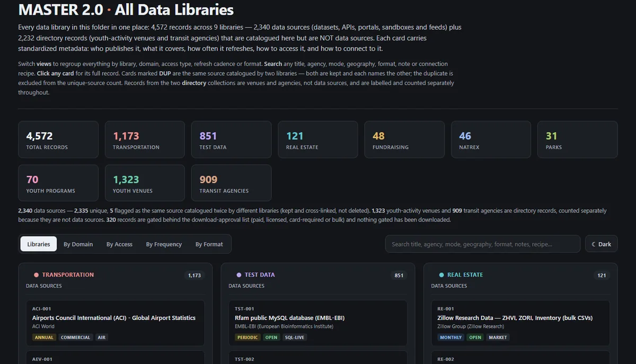Click the COMMERCIAL tag on ACI-001 card
This screenshot has height=364, width=636.
coord(75,337)
